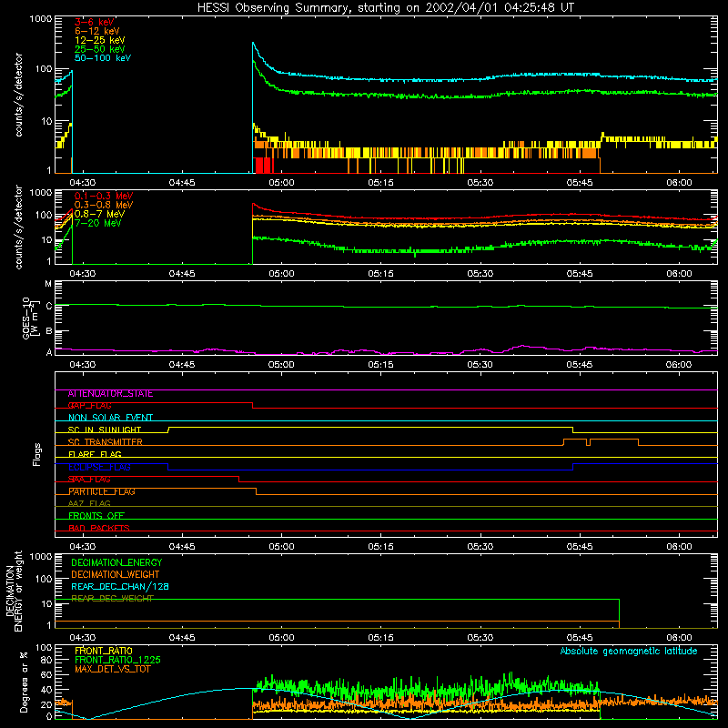Click 05:30 tick label under the MeV plot

click(x=480, y=274)
